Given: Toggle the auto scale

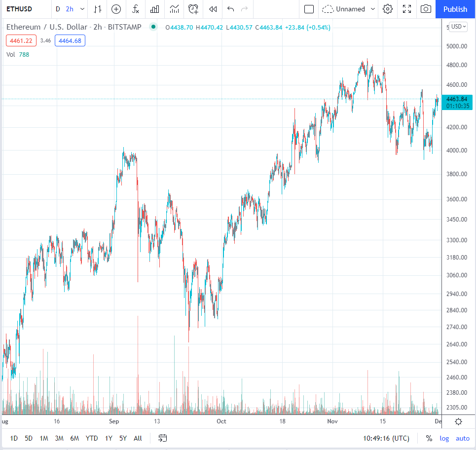Looking at the screenshot, I should point(463,438).
